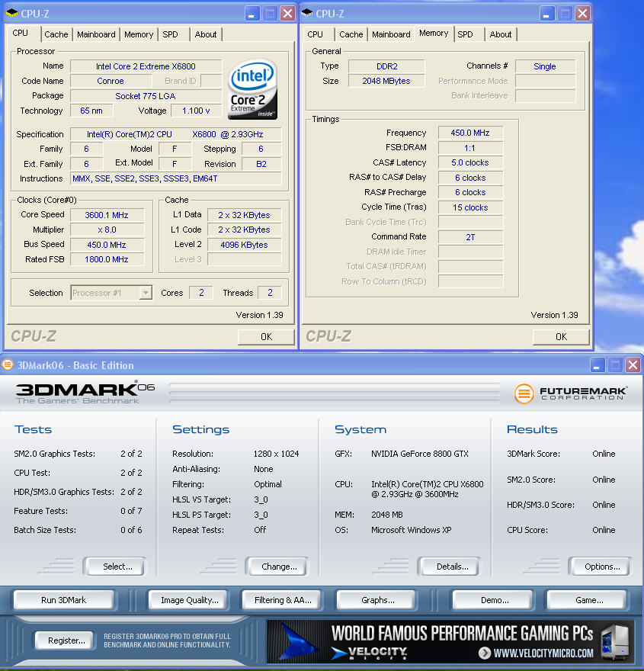This screenshot has height=671, width=644.
Task: Click the Register... button
Action: tap(65, 640)
